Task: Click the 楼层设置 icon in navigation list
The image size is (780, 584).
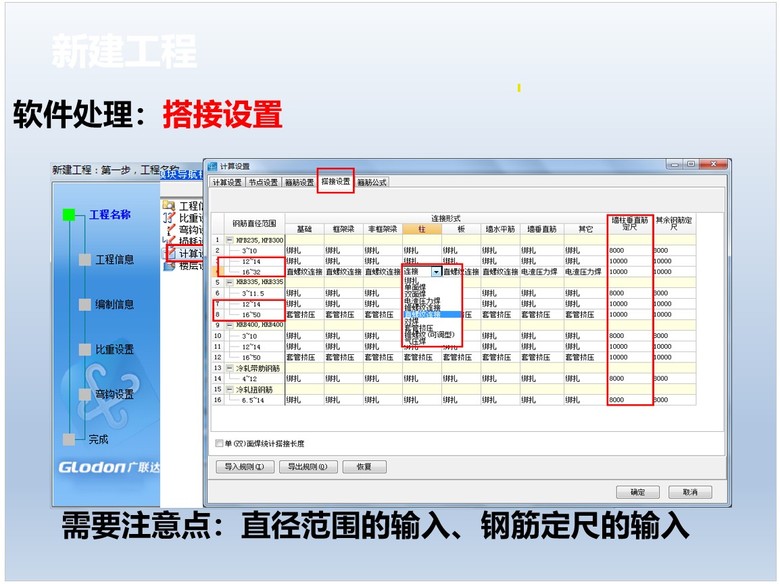Action: pos(167,265)
